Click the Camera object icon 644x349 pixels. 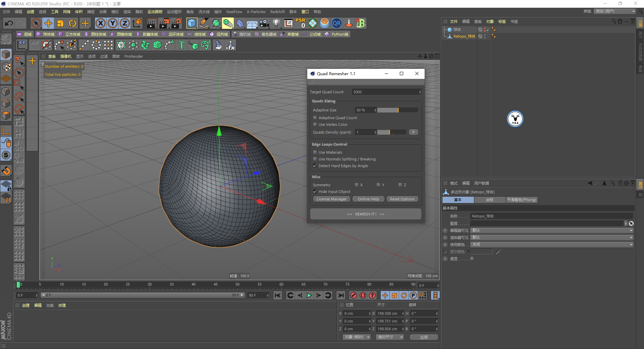[x=264, y=23]
